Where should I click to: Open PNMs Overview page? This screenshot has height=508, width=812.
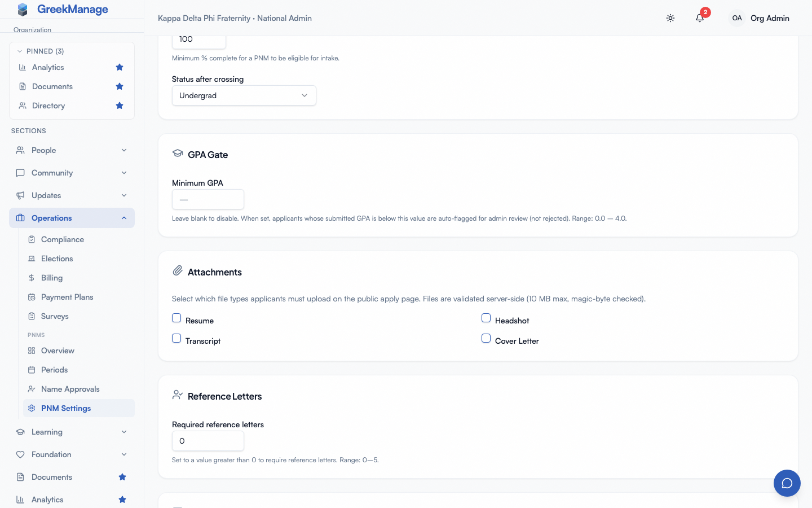79,351
